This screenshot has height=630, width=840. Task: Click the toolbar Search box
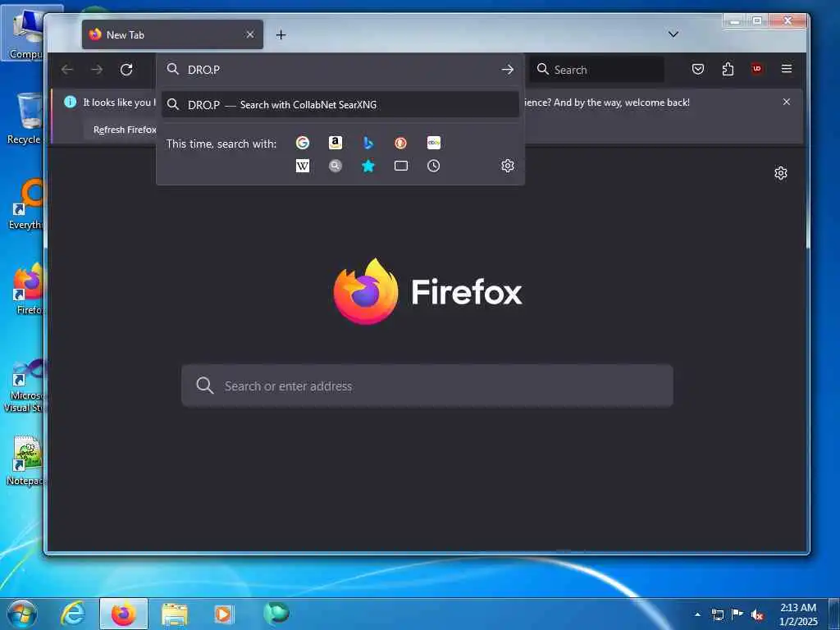(x=597, y=70)
